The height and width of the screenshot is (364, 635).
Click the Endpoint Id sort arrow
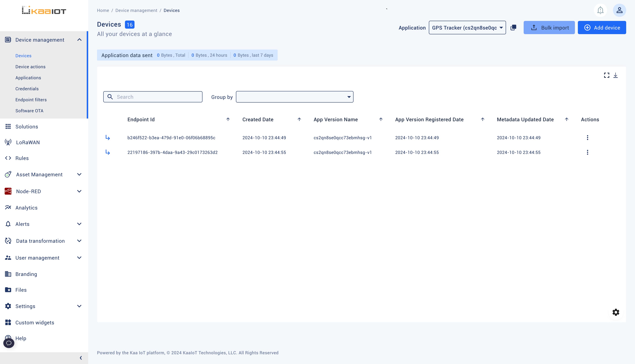pos(228,119)
